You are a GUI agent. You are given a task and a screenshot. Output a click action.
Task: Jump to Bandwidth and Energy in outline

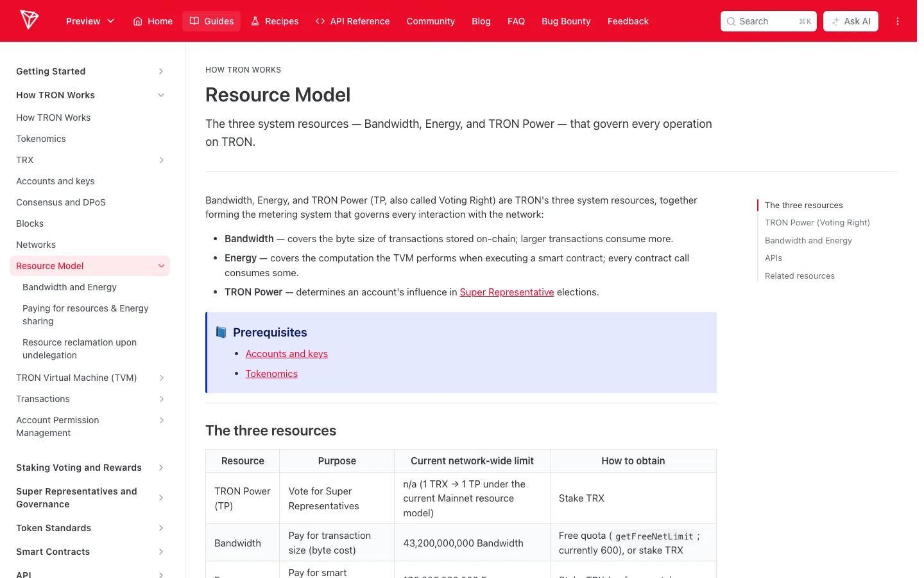(x=809, y=241)
